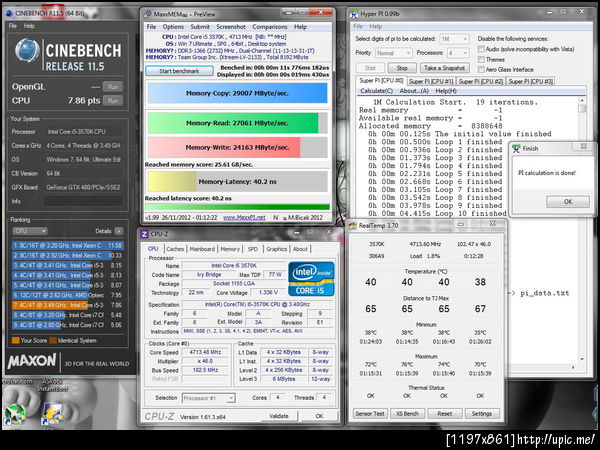This screenshot has width=600, height=450.
Task: Click the RealTemp title bar icon
Action: 352,226
